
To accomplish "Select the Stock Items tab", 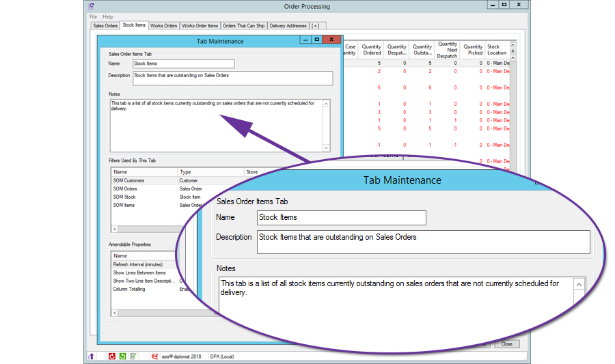I will click(x=134, y=25).
